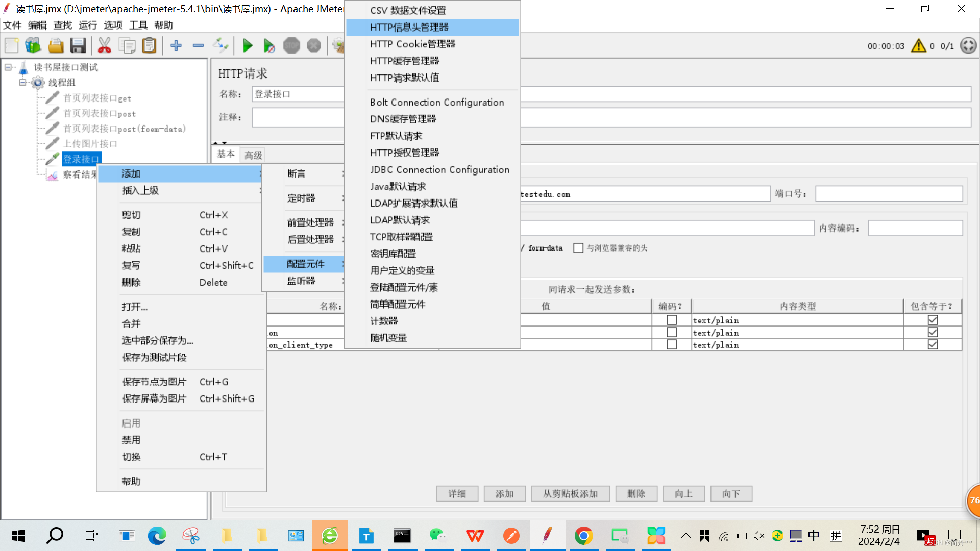Click the JMeter feather taskbar icon

(547, 536)
